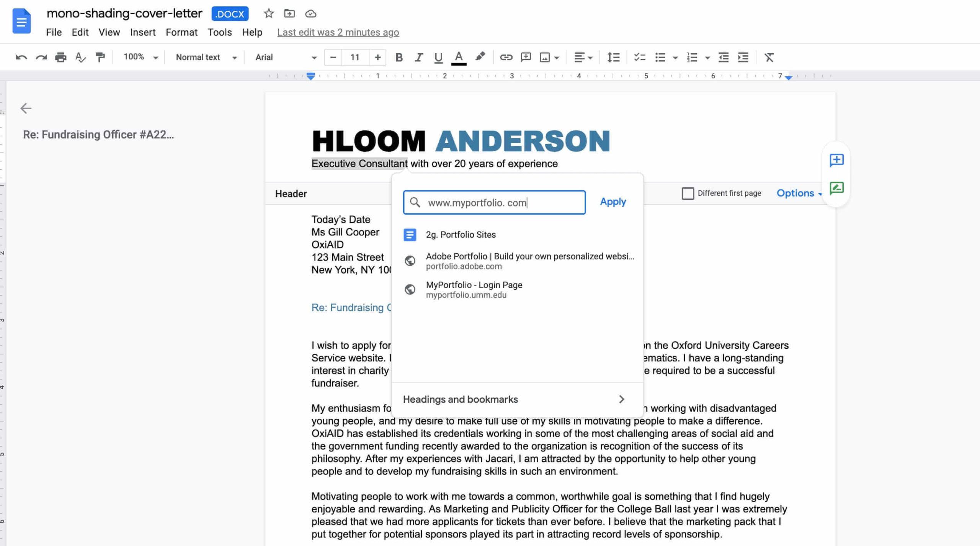Click the document title to rename
Viewport: 980px width, 546px height.
124,14
